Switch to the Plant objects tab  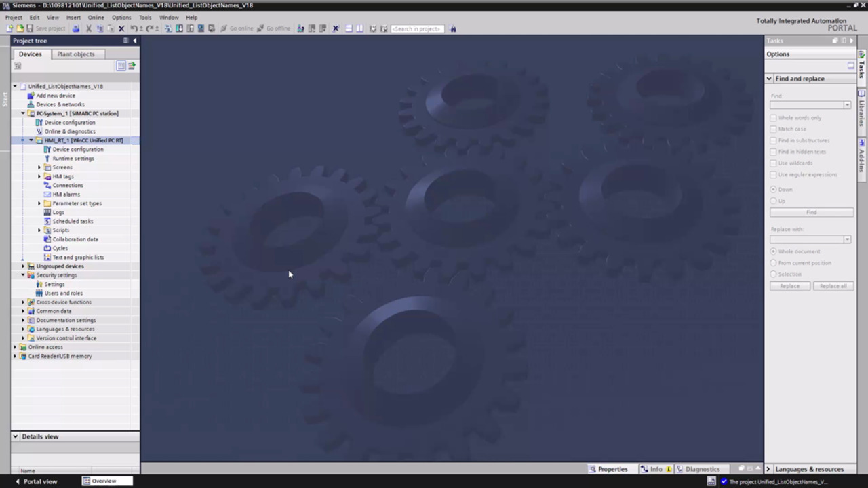(x=76, y=54)
